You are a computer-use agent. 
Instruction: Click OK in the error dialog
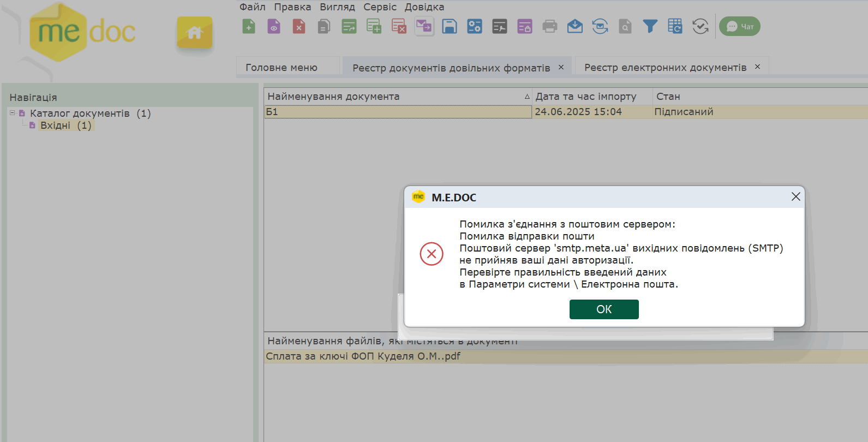(604, 309)
